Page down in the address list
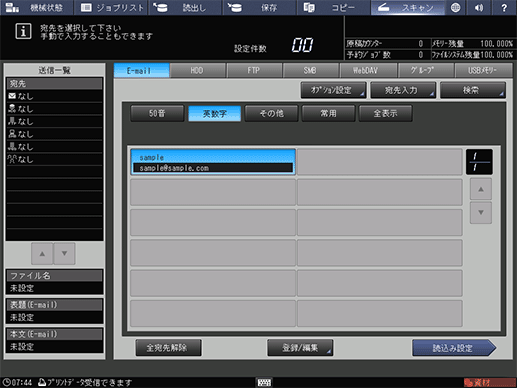The width and height of the screenshot is (517, 388). pyautogui.click(x=481, y=212)
